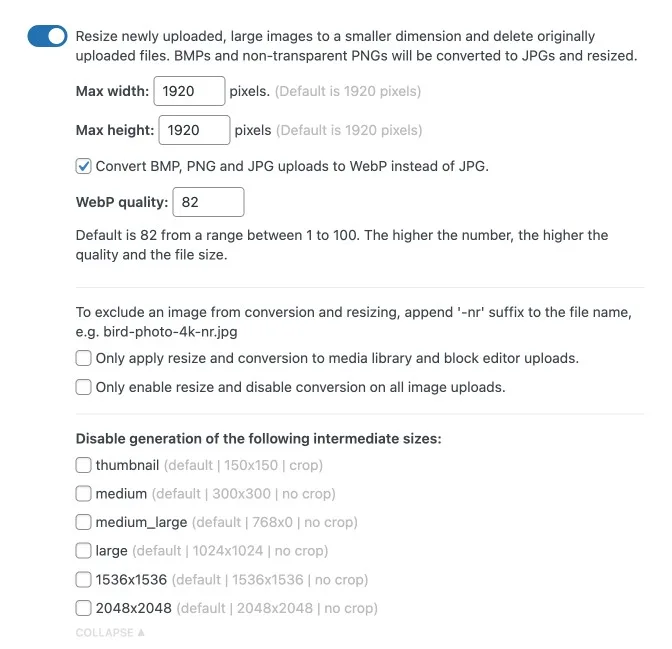Tick the medium_large size checkbox
This screenshot has width=672, height=649.
84,522
